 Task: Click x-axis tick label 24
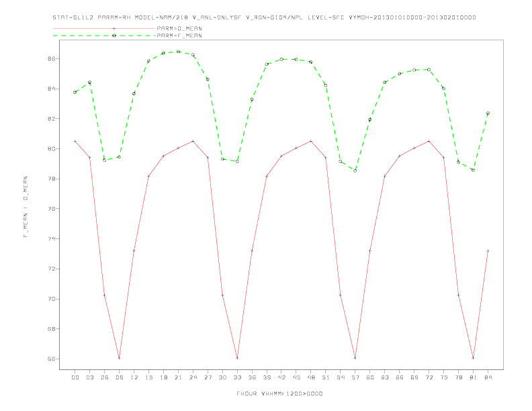pos(193,377)
